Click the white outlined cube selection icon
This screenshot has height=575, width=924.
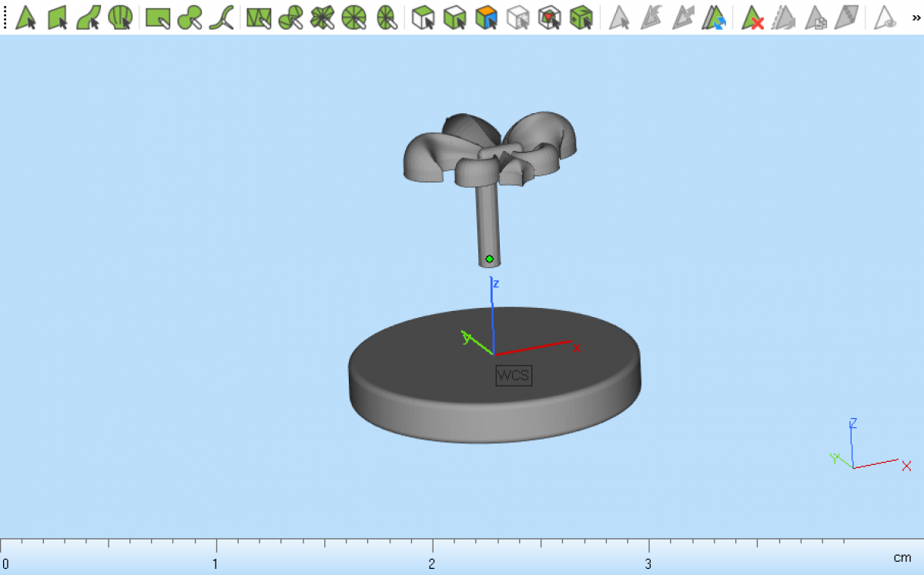(x=422, y=17)
